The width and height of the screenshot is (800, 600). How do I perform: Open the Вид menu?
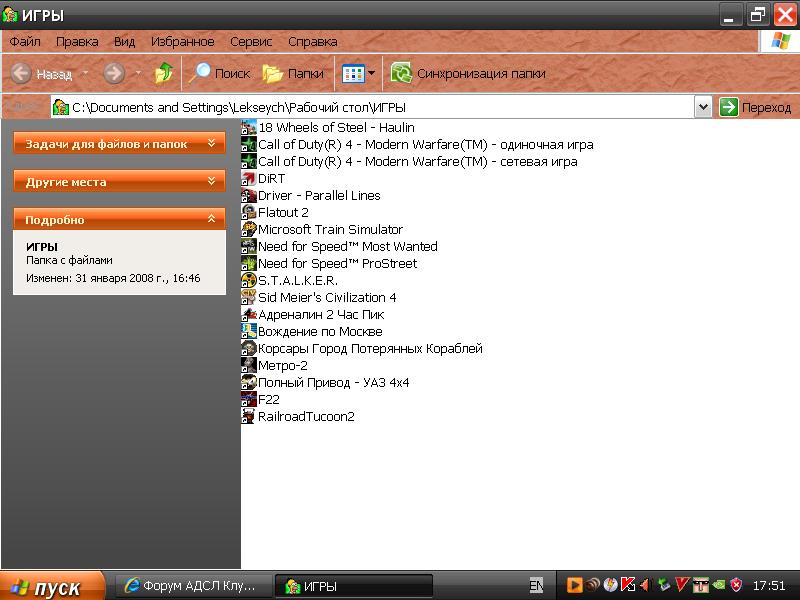[124, 41]
